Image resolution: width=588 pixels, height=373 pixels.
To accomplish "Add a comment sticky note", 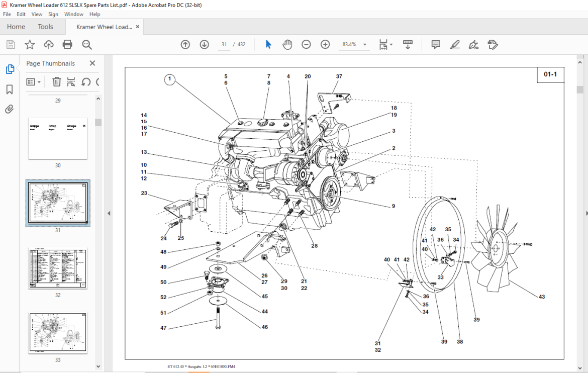I will coord(436,45).
